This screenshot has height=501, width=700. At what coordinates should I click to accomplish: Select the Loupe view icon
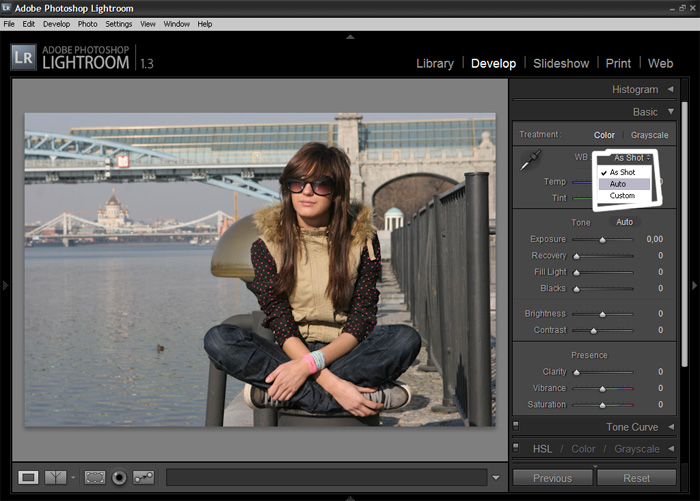(28, 477)
